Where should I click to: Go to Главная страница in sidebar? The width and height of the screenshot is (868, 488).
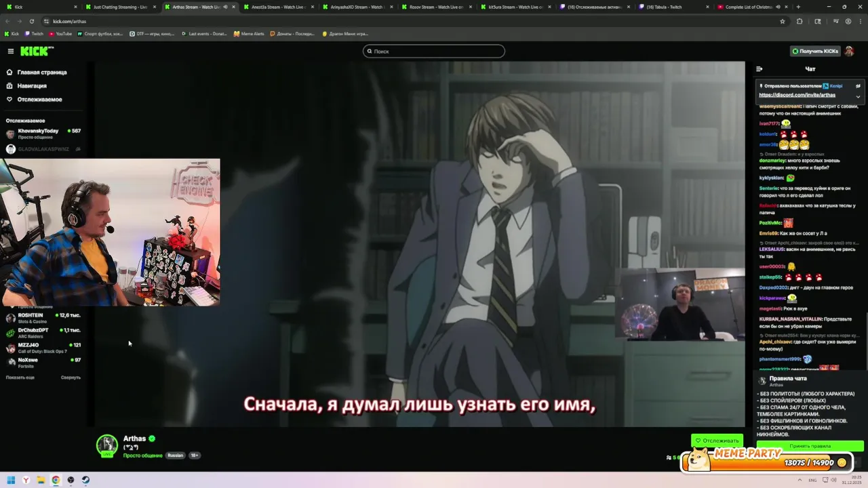click(37, 73)
